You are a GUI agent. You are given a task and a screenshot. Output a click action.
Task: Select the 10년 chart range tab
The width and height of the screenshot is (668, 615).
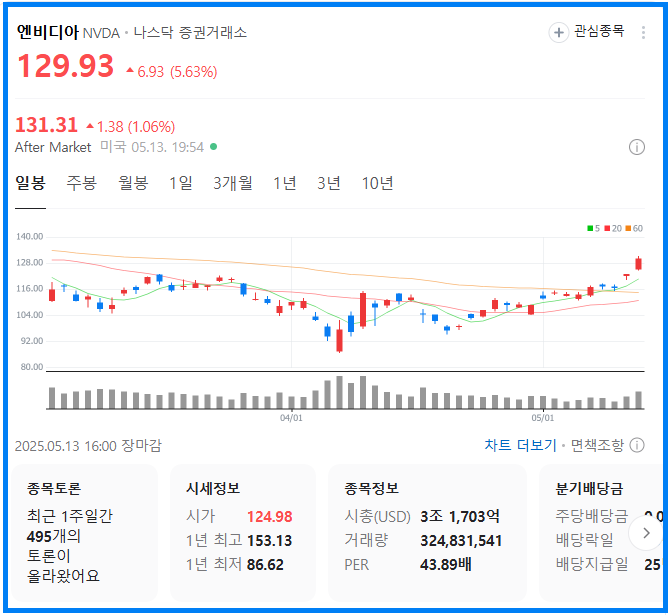point(377,184)
